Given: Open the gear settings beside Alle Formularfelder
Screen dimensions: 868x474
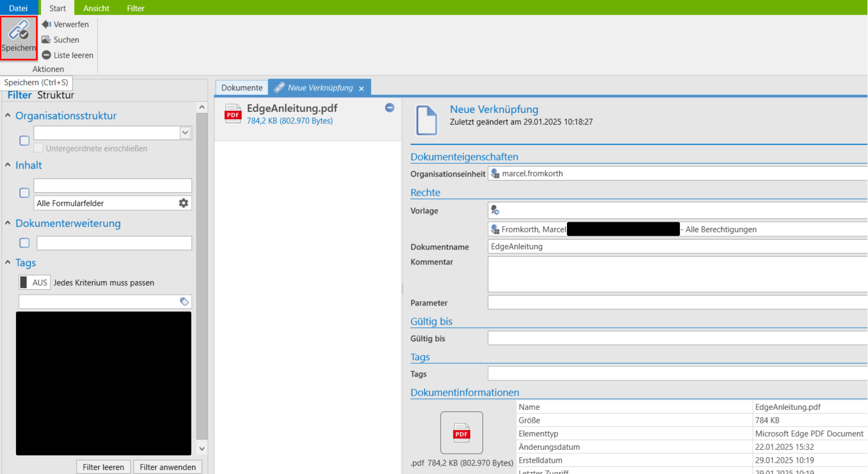Looking at the screenshot, I should (x=183, y=203).
